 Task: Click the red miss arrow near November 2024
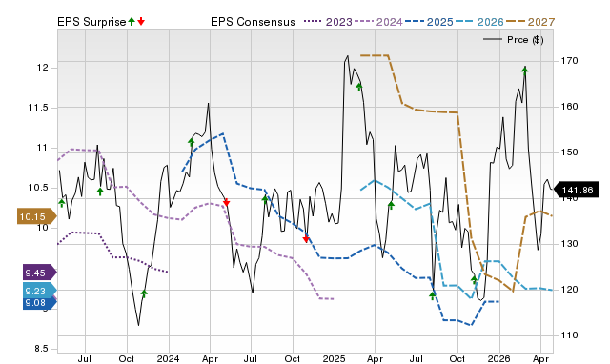[306, 238]
